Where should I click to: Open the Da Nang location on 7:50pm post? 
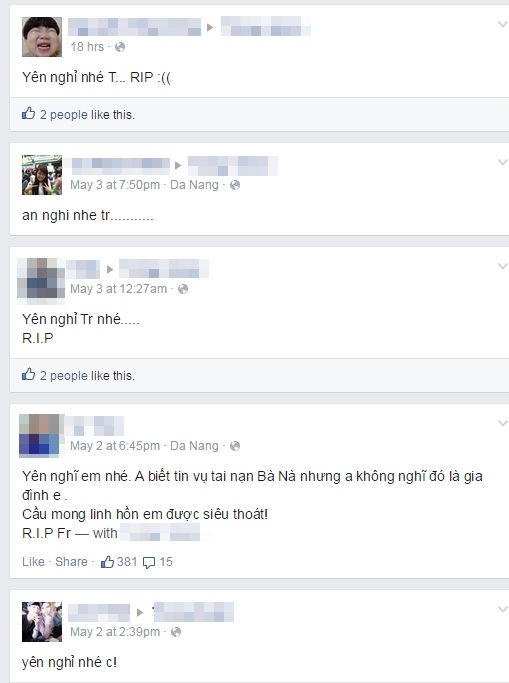click(x=194, y=185)
